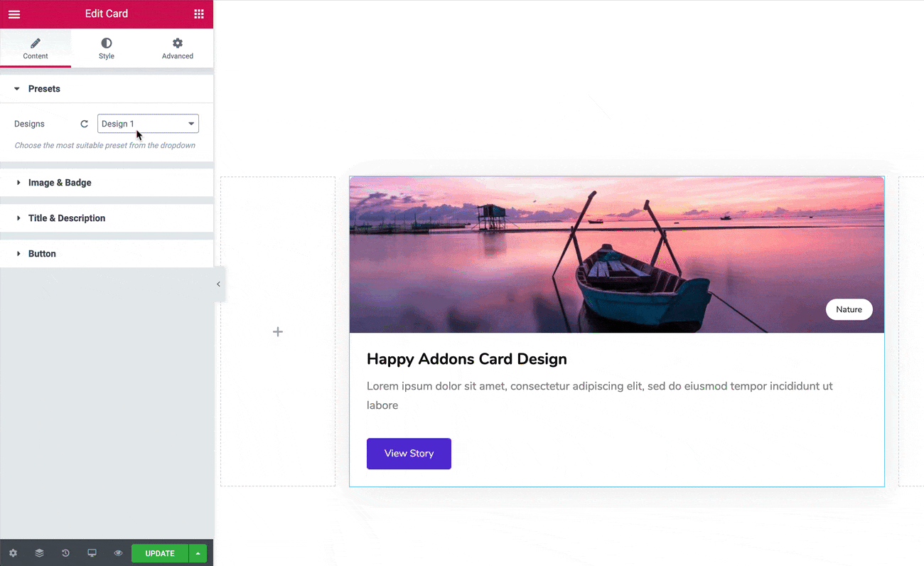Switch to the Advanced tab
The image size is (924, 566).
tap(177, 48)
